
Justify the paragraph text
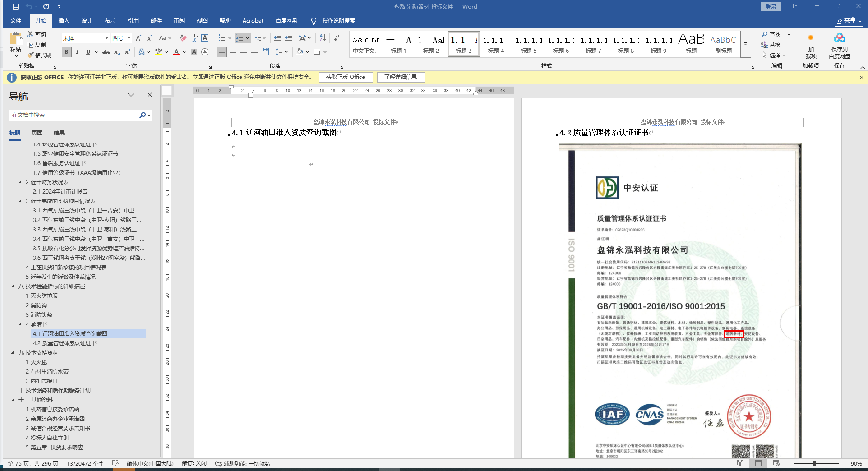click(254, 52)
